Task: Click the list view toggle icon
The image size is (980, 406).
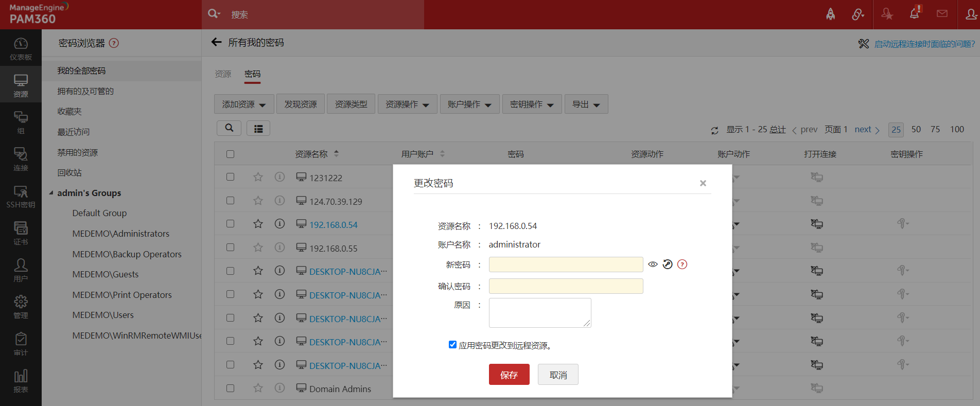Action: click(x=258, y=129)
